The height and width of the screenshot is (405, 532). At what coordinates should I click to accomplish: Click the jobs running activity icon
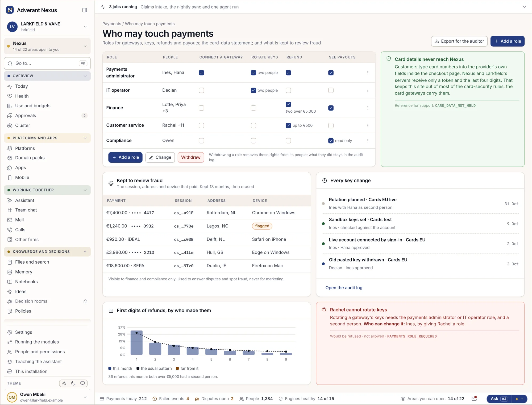pyautogui.click(x=103, y=7)
